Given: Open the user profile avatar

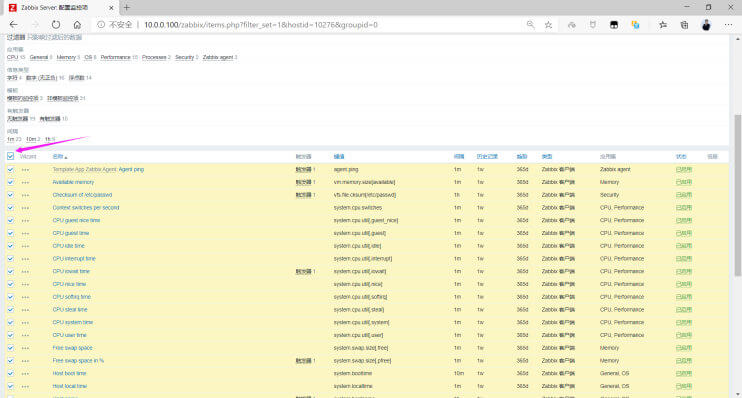Looking at the screenshot, I should pyautogui.click(x=706, y=25).
